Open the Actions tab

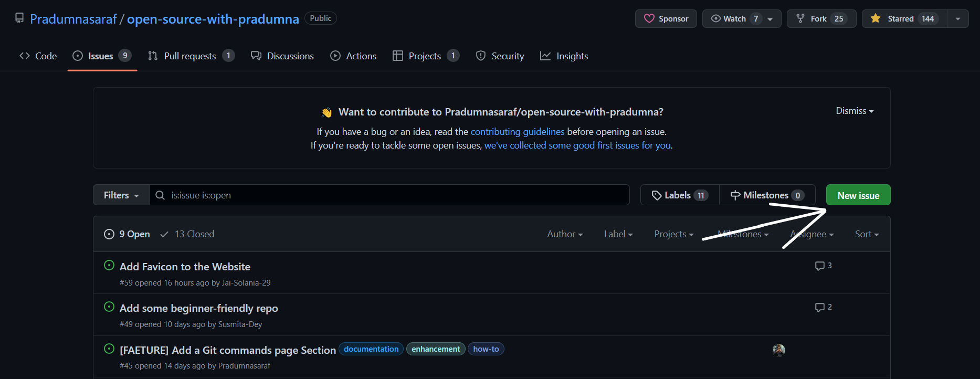coord(353,56)
